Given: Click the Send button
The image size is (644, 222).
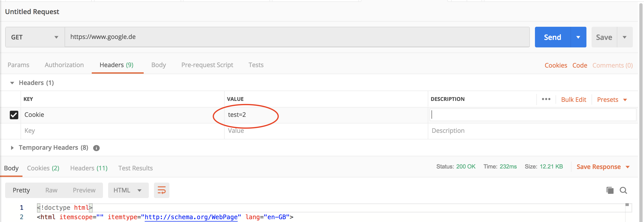Looking at the screenshot, I should 552,37.
